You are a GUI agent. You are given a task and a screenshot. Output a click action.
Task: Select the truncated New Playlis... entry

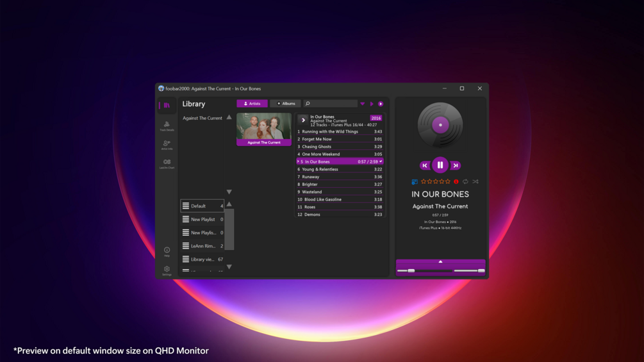202,233
